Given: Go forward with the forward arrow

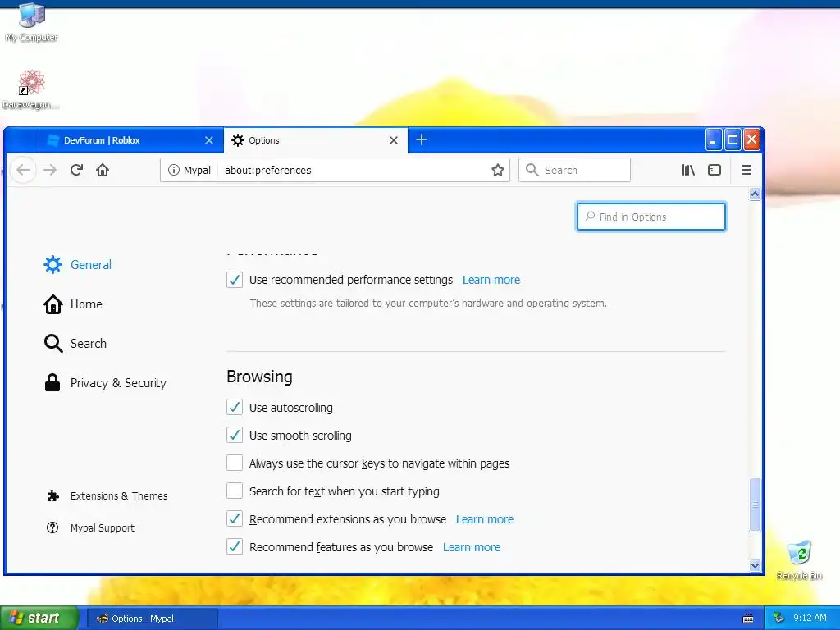Looking at the screenshot, I should pyautogui.click(x=50, y=171).
